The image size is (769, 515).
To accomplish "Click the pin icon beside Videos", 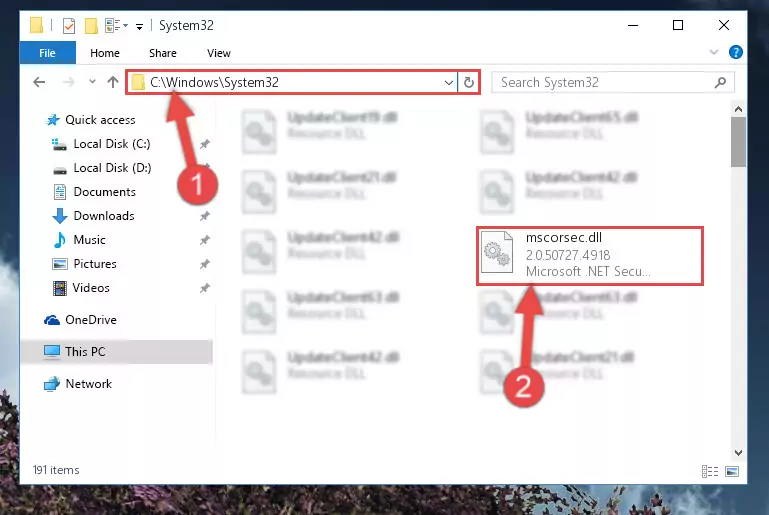I will [205, 288].
